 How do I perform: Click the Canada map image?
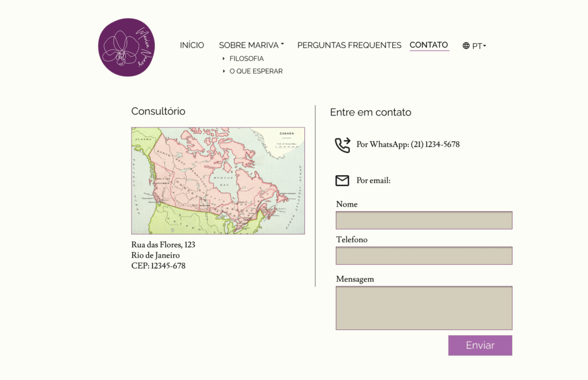[x=218, y=181]
